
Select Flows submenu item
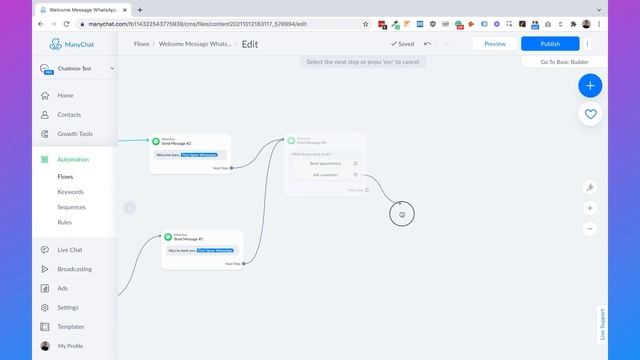pyautogui.click(x=65, y=177)
